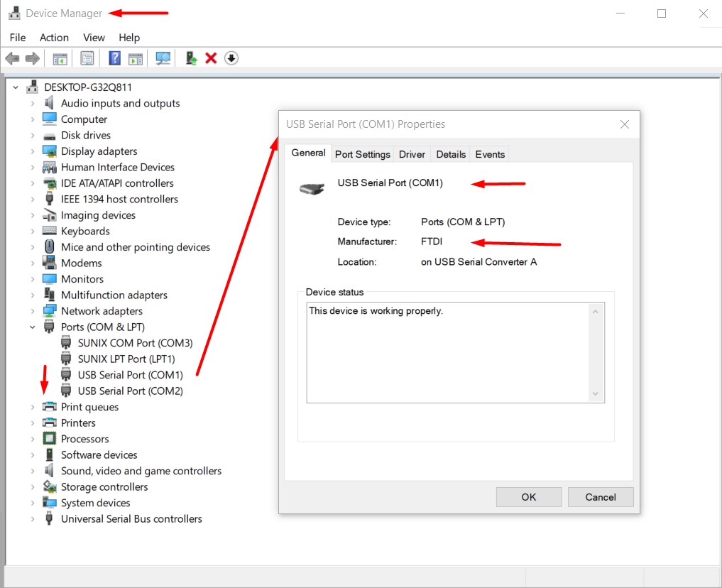Select USB Serial Port (COM1) in tree

coord(131,375)
